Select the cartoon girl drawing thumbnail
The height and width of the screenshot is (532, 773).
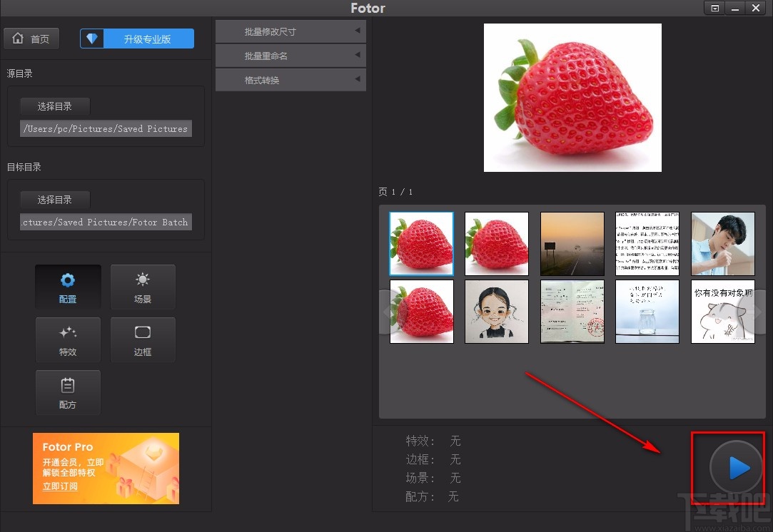tap(497, 312)
